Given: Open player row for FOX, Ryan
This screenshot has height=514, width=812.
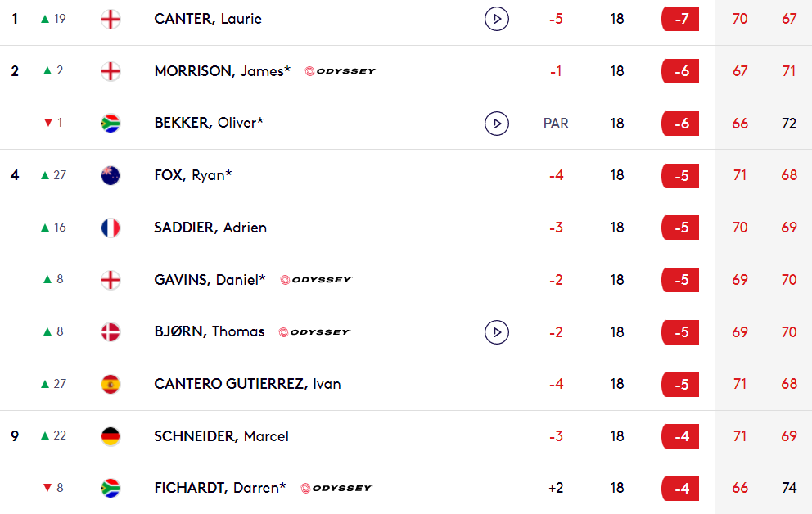Looking at the screenshot, I should [406, 175].
